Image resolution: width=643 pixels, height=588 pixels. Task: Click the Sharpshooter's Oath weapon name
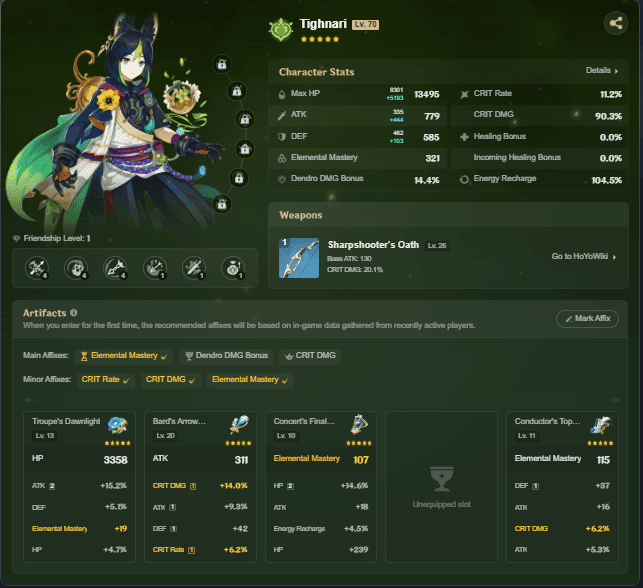point(373,245)
